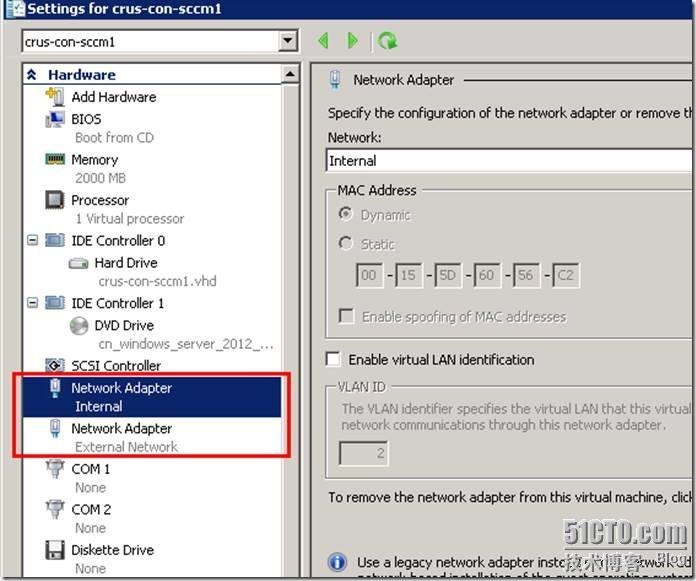Select the DVD Drive tree item
This screenshot has height=581, width=696.
tap(124, 325)
